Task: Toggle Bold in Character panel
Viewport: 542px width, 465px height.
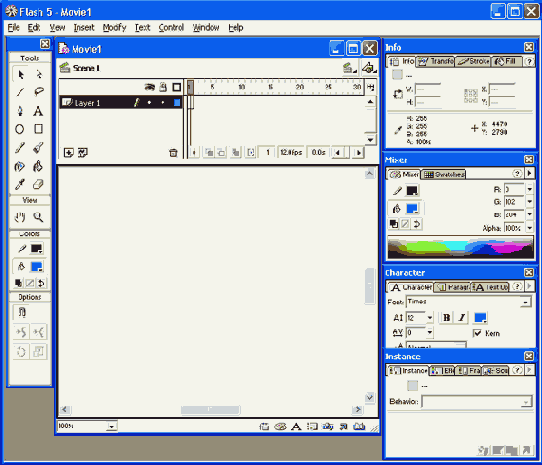Action: (x=446, y=317)
